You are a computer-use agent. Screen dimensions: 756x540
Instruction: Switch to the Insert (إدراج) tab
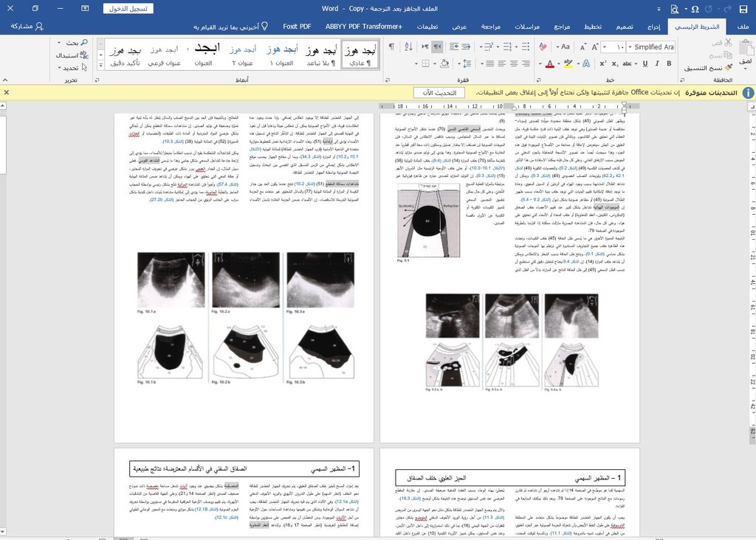pos(654,27)
